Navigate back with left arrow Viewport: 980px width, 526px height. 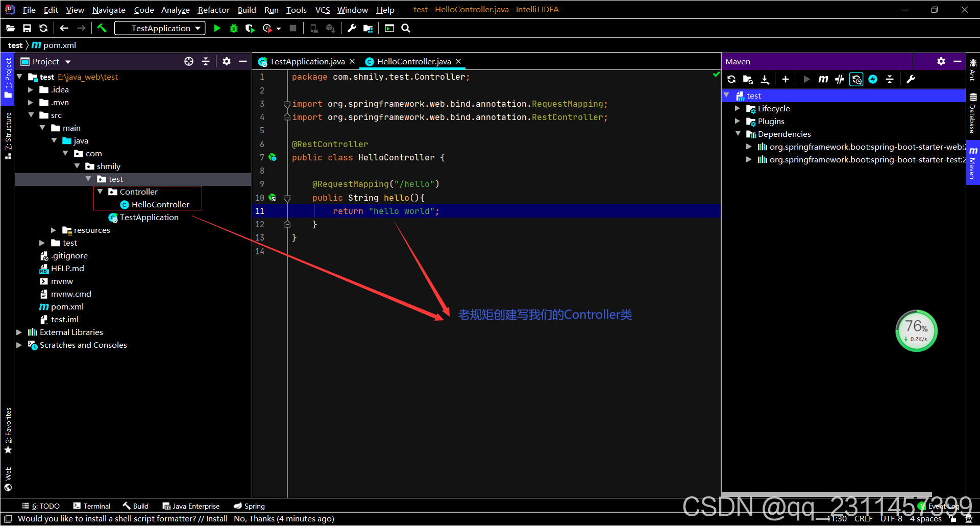click(64, 29)
